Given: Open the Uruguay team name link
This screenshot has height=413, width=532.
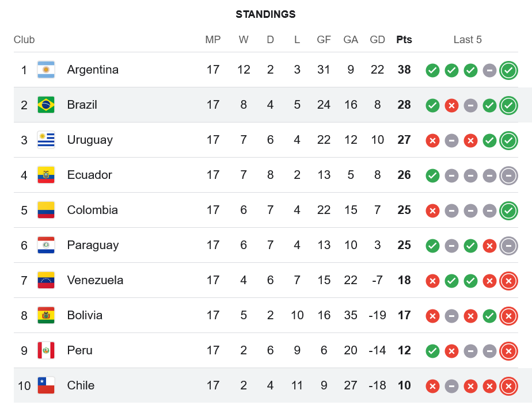Looking at the screenshot, I should (x=90, y=140).
